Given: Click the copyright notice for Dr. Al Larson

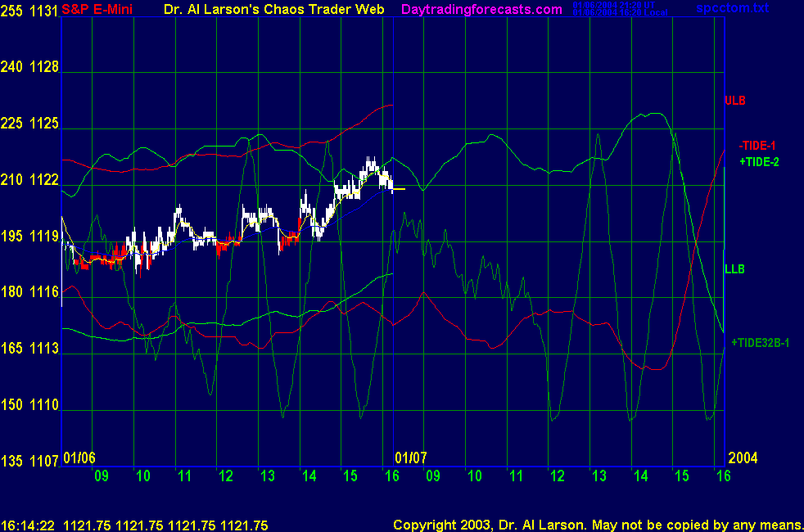Looking at the screenshot, I should coord(598,525).
